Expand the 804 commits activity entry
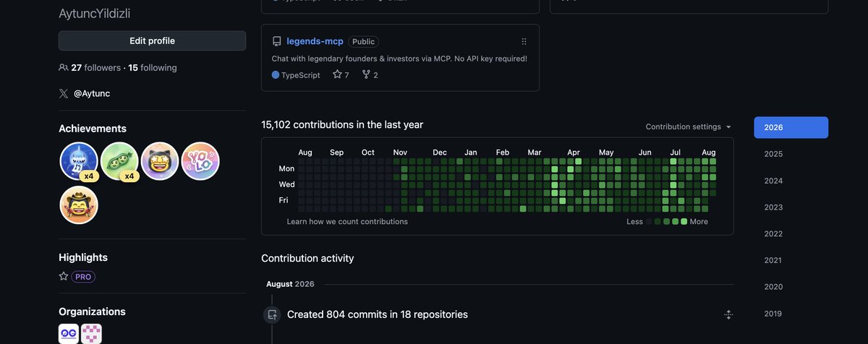 728,314
